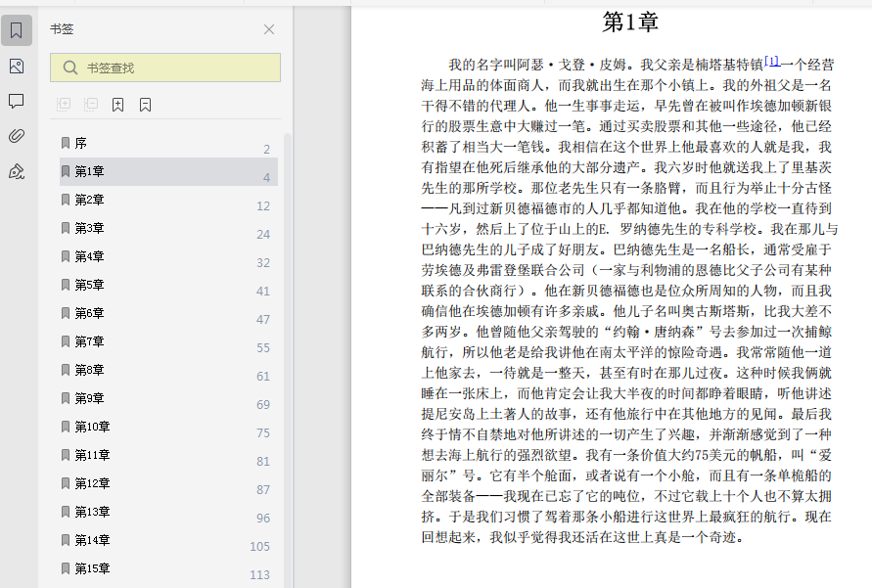
Task: Close the 书签 panel
Action: pyautogui.click(x=269, y=29)
